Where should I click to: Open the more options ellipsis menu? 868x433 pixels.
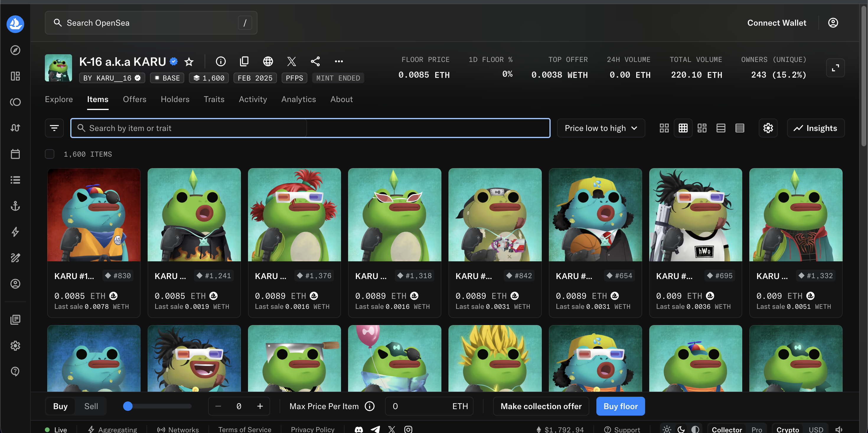[339, 61]
